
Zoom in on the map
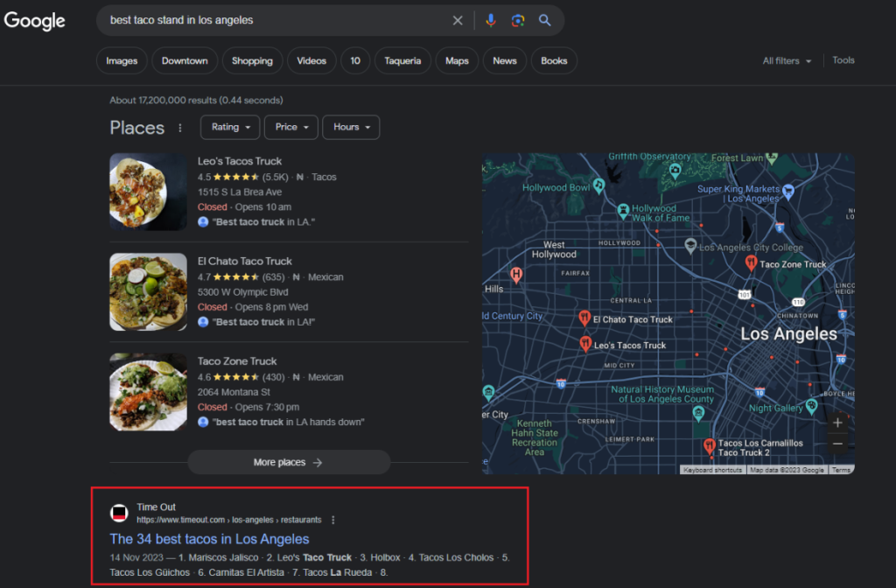point(837,423)
